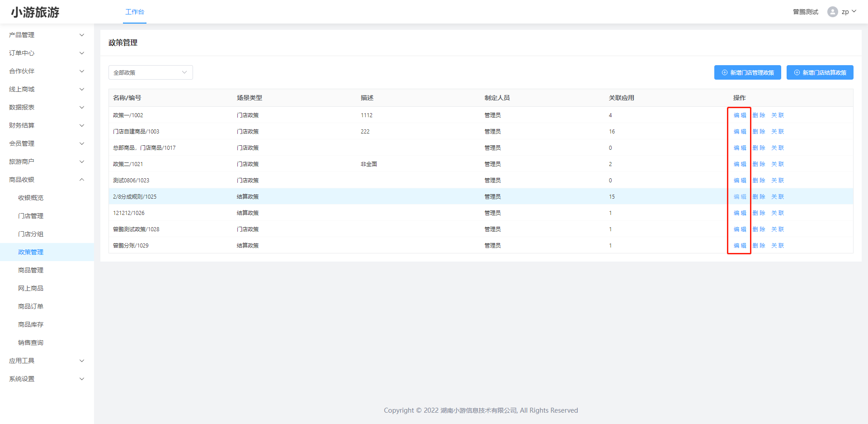Click 新增门店结算政策 button

pyautogui.click(x=820, y=72)
